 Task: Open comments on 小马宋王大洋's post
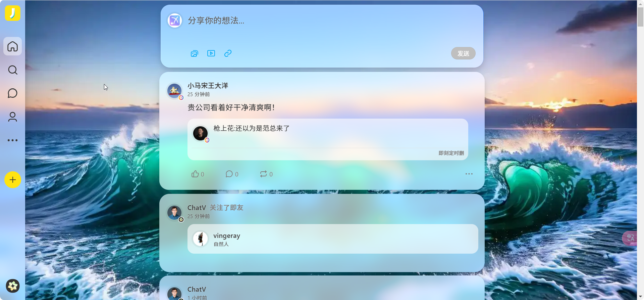pyautogui.click(x=232, y=174)
